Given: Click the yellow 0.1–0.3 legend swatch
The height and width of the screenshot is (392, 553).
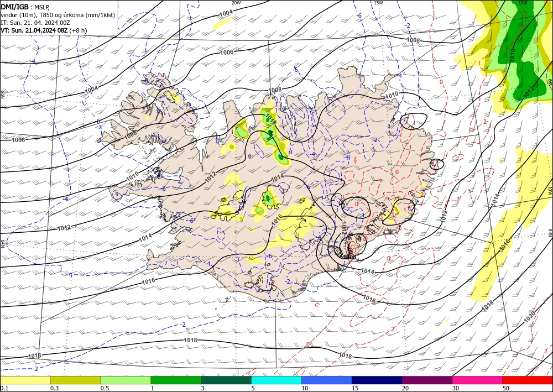Looking at the screenshot, I should pos(25,380).
